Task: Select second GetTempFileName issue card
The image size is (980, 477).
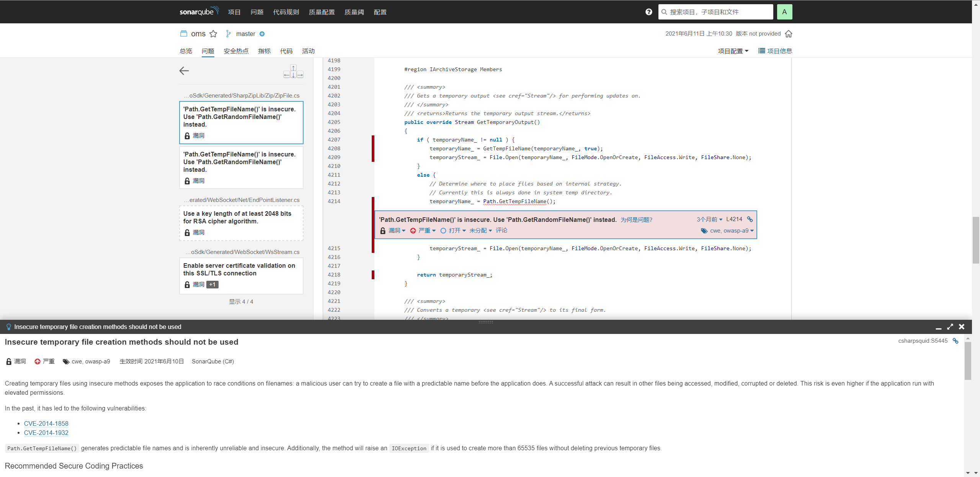Action: point(241,168)
